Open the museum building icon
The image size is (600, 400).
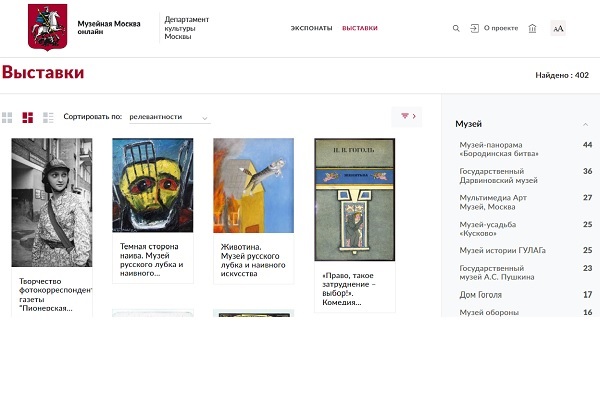(532, 28)
